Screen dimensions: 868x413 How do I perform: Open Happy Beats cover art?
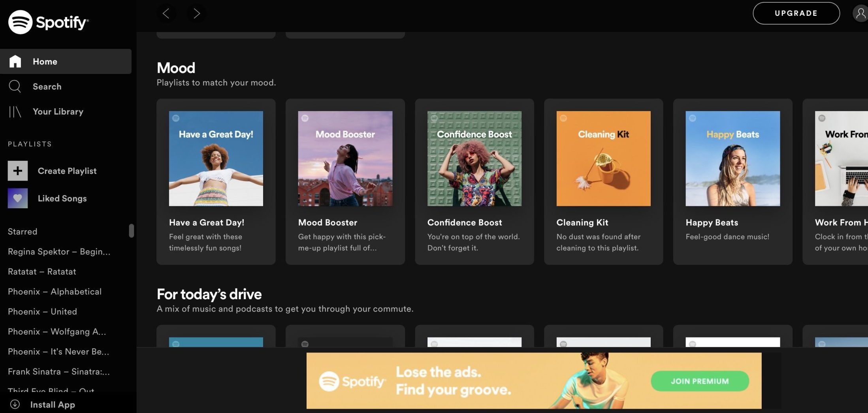(x=733, y=158)
